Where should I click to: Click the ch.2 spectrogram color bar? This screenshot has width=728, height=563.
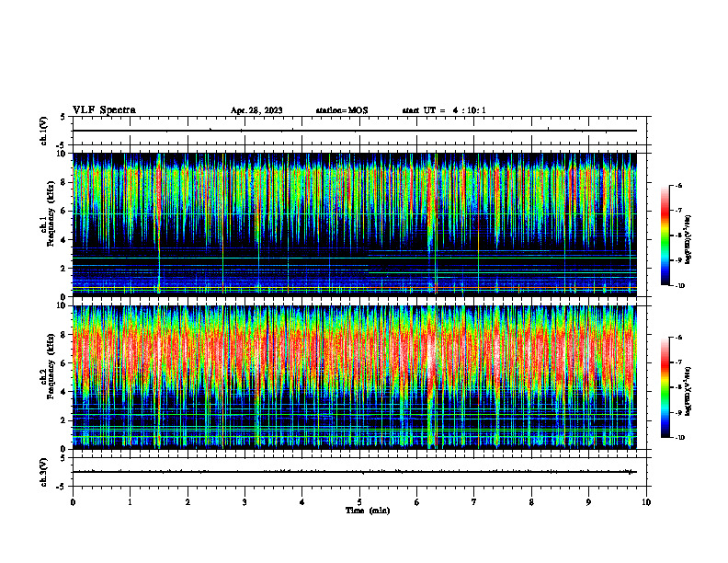665,387
